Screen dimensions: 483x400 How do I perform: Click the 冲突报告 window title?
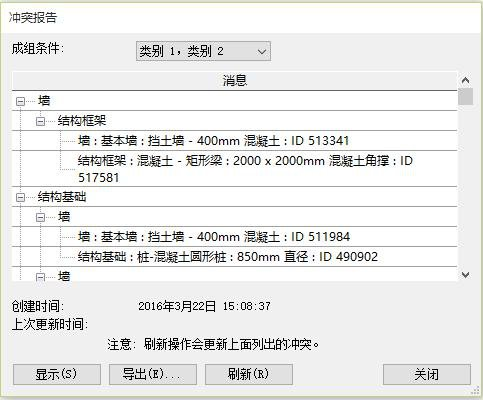pos(33,17)
